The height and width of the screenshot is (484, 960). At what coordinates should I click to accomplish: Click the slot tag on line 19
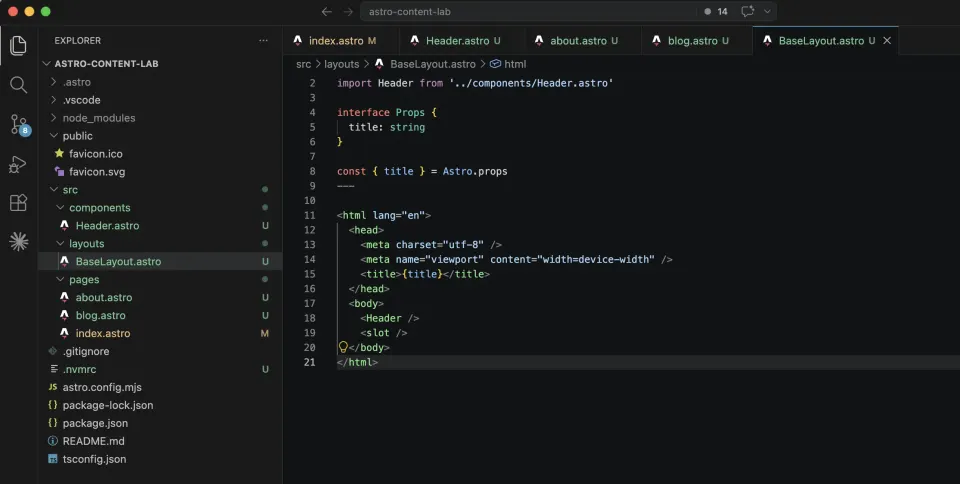384,332
